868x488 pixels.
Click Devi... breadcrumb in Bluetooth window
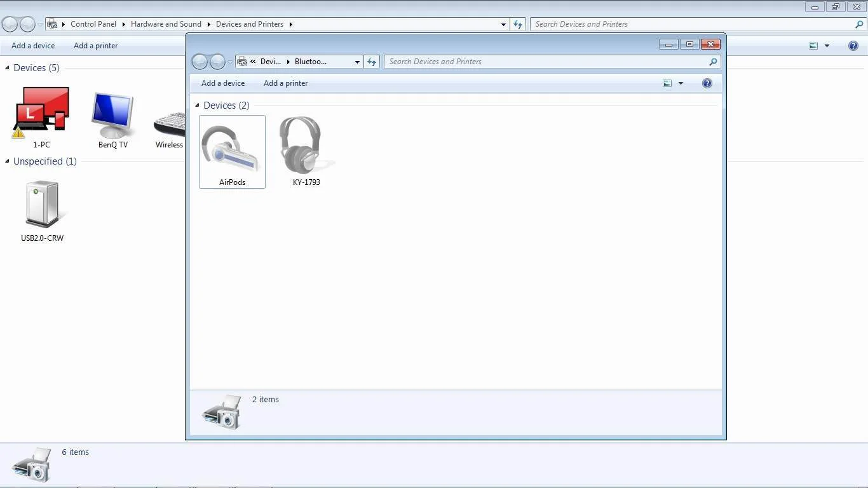[x=271, y=62]
